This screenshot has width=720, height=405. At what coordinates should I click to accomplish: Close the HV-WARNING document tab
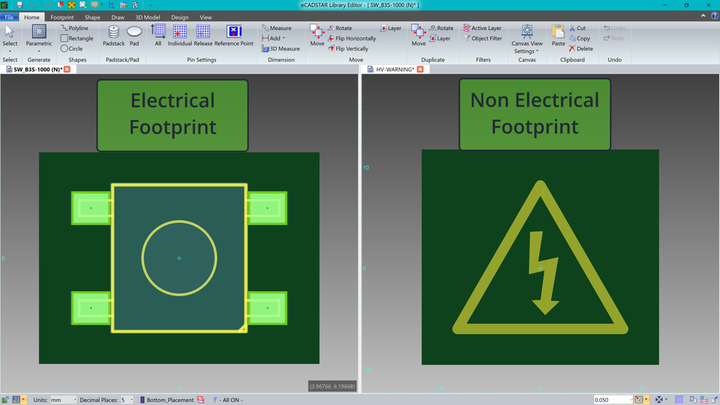coord(420,69)
